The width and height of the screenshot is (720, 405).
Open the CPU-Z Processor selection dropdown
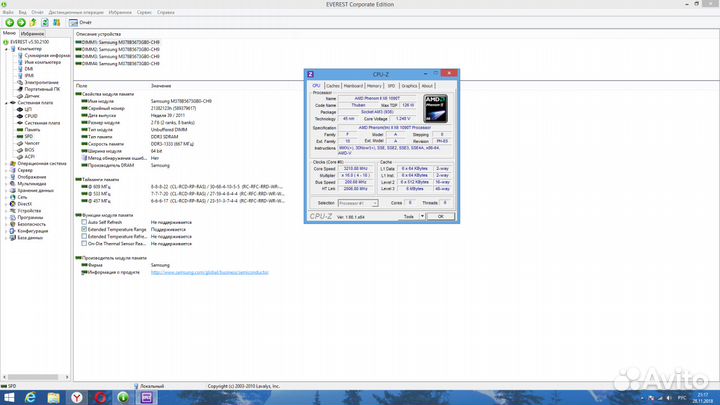pyautogui.click(x=358, y=203)
